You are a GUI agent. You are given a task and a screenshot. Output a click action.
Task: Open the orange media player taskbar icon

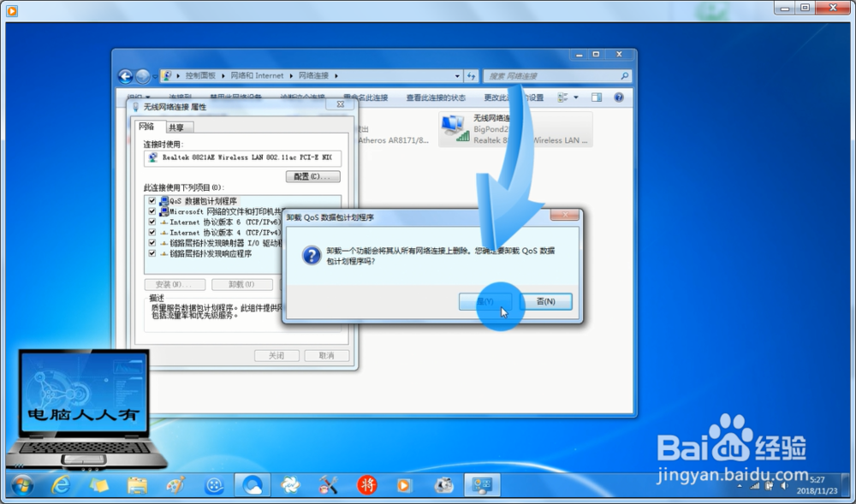tap(405, 485)
